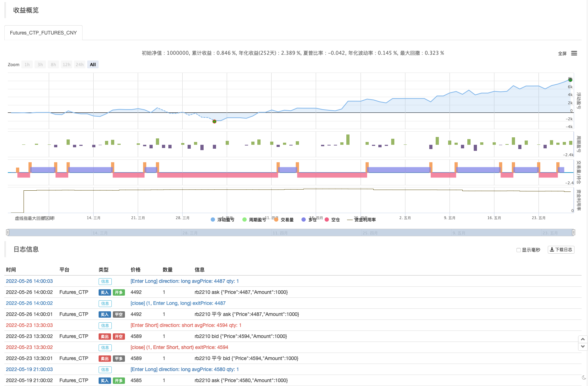Viewport: 588px width, 386px height.
Task: Click the 2022-05-19 21:00:03 timestamp
Action: point(29,369)
